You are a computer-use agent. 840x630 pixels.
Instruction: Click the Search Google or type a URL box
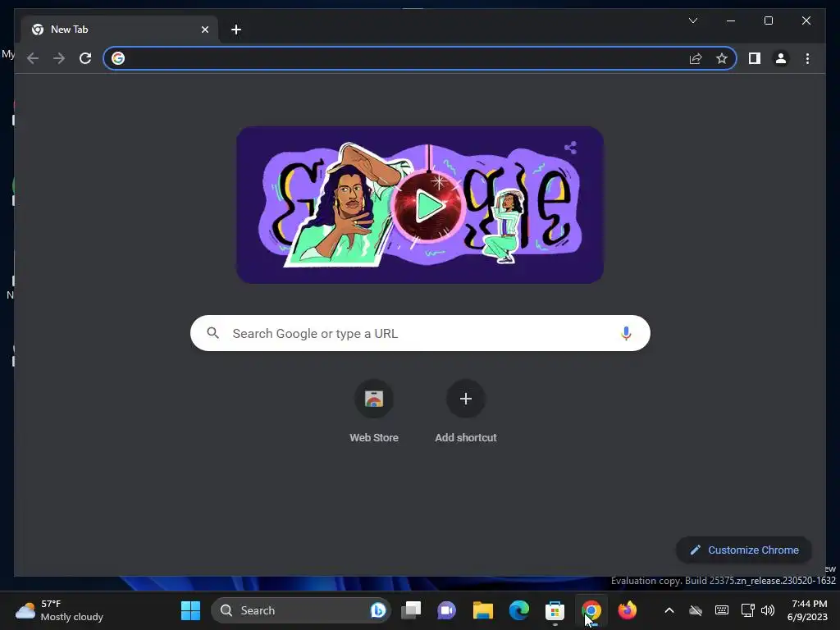tap(420, 333)
